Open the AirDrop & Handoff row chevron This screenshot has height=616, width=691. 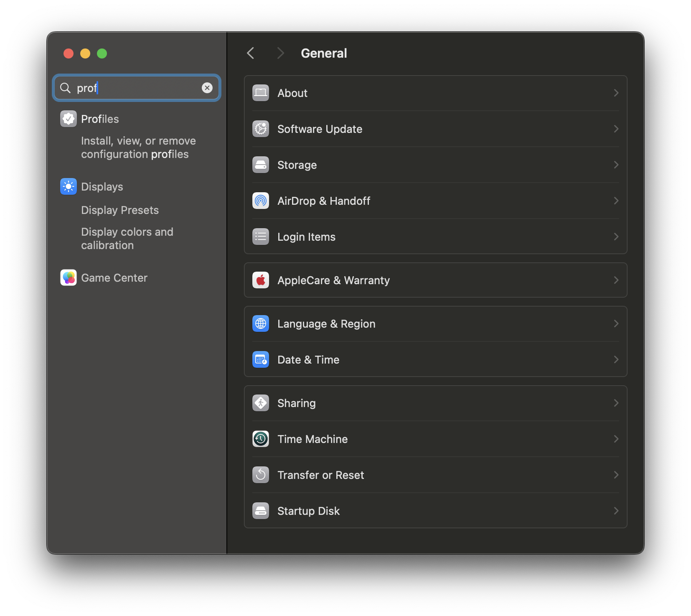tap(616, 201)
